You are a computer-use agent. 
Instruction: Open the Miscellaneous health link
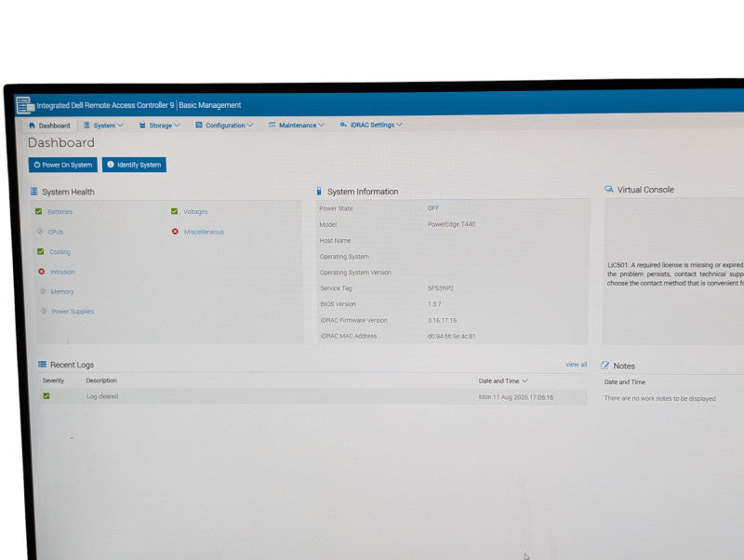[204, 232]
